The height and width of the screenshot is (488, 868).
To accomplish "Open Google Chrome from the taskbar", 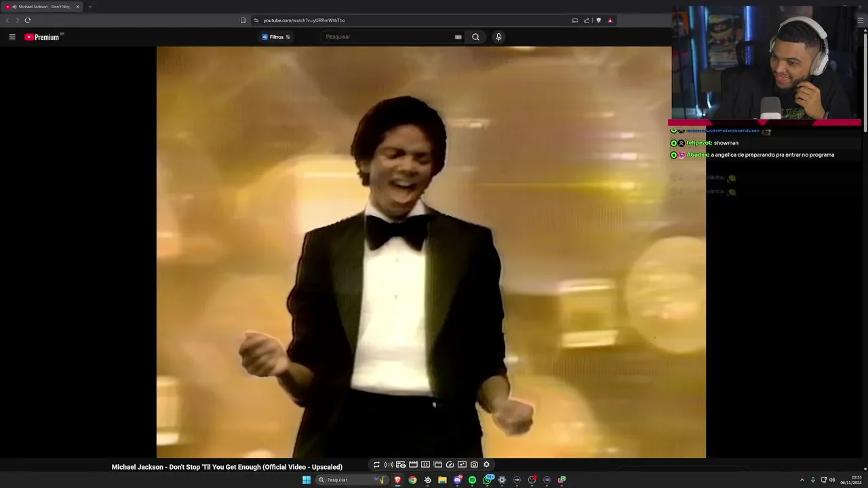I will [x=412, y=480].
